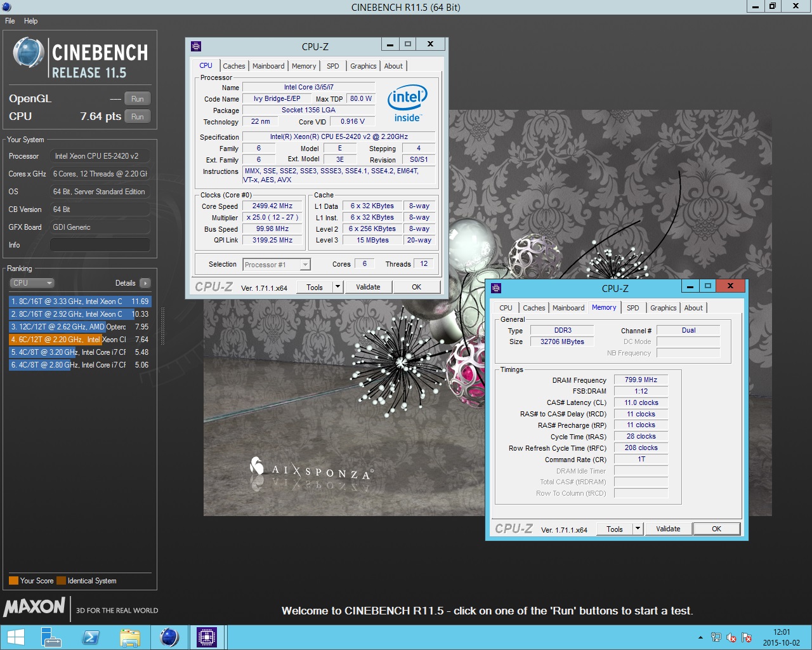812x650 pixels.
Task: Run the OpenGL benchmark
Action: [138, 99]
